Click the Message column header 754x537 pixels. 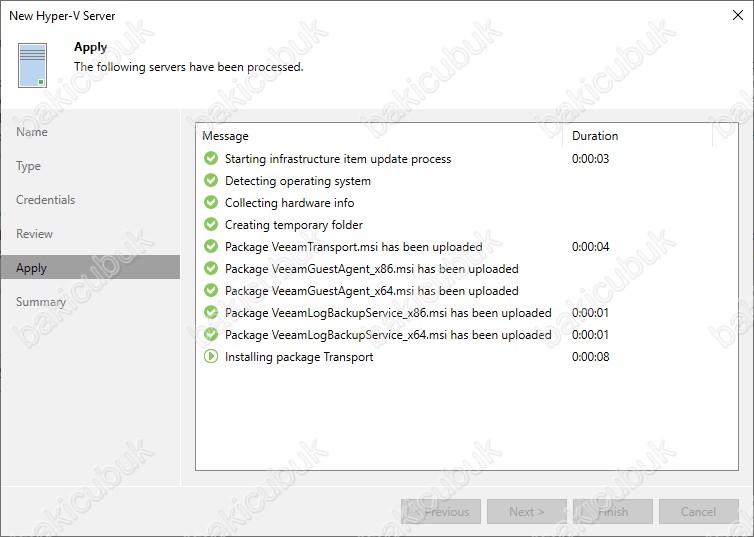(x=379, y=136)
